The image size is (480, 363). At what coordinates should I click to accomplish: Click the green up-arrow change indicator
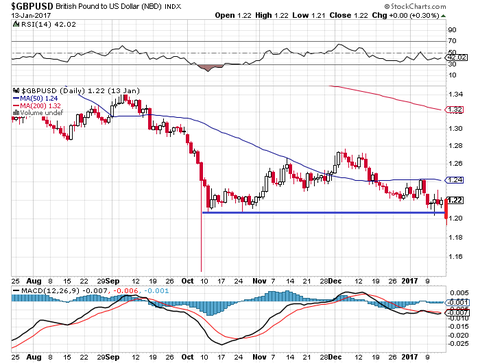coord(443,16)
